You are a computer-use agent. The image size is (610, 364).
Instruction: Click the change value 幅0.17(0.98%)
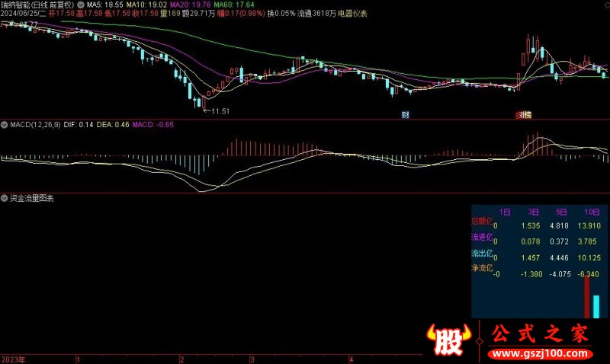[x=241, y=14]
